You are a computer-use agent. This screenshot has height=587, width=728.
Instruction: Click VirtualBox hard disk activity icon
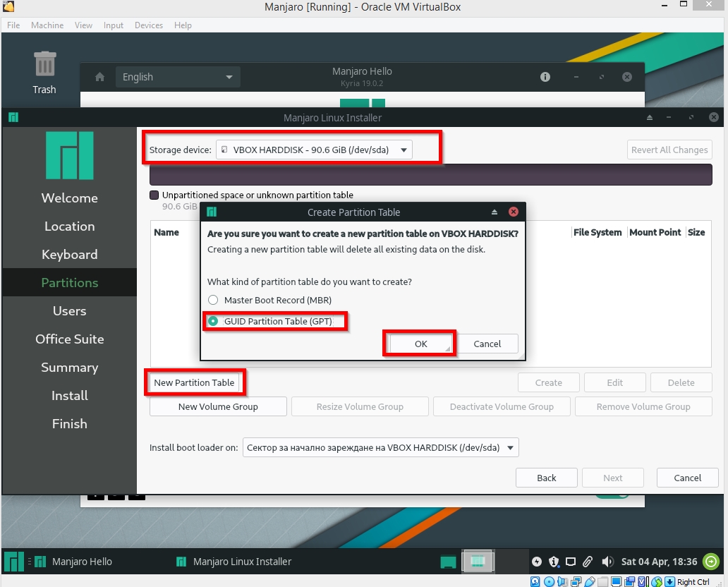click(x=535, y=581)
